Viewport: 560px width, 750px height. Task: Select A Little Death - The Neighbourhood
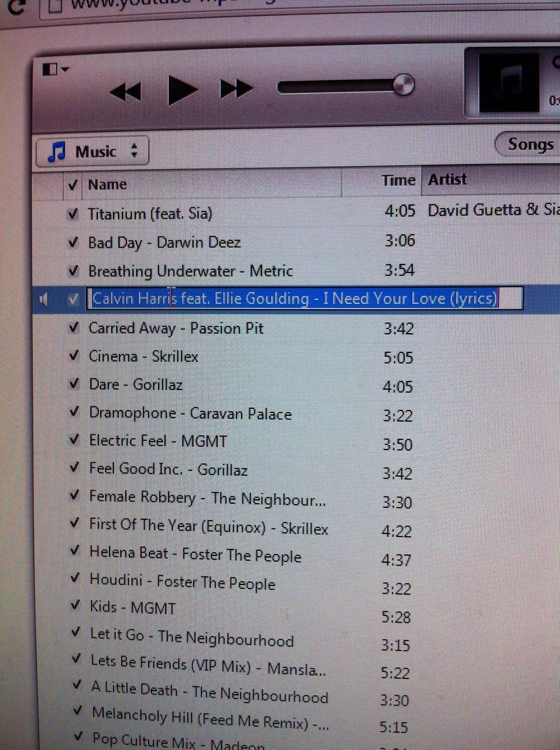click(x=210, y=691)
